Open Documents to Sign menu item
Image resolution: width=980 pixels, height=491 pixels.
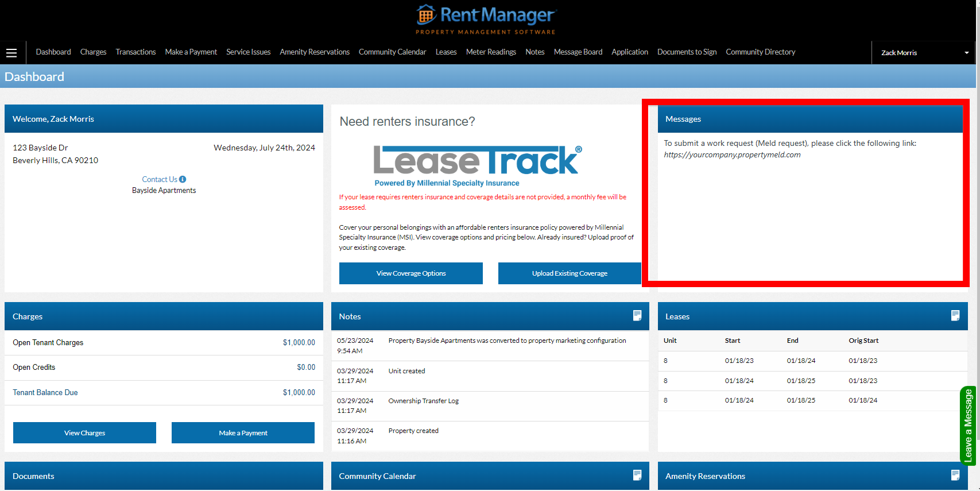[x=687, y=52]
